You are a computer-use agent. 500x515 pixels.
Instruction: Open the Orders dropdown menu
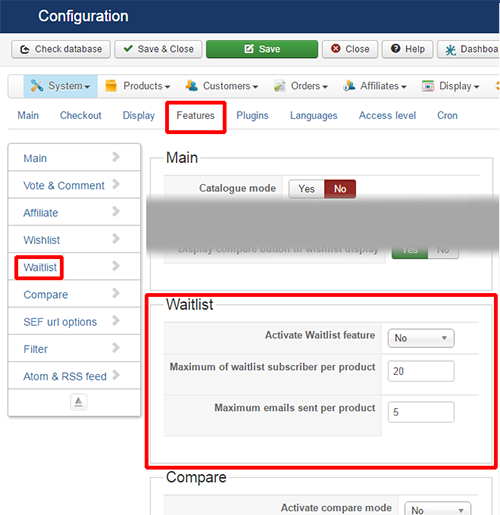[301, 86]
